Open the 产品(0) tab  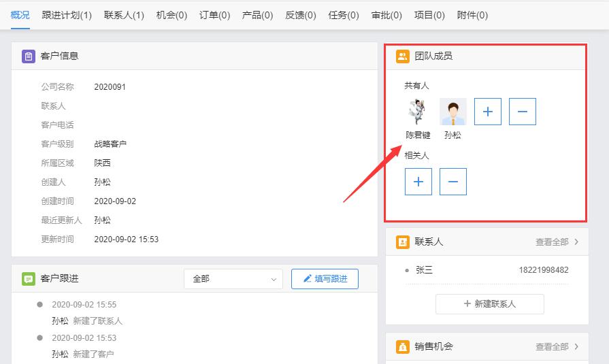coord(257,15)
